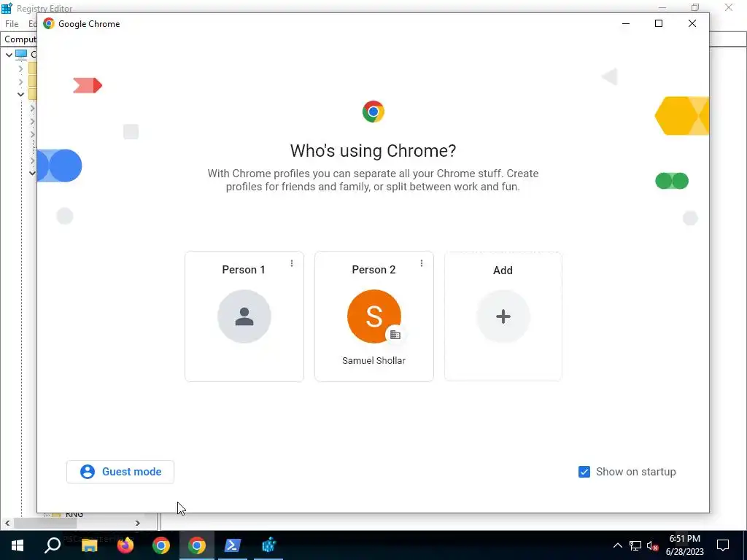The width and height of the screenshot is (747, 560).
Task: Switch to Registry Editor on the taskbar
Action: tap(268, 545)
